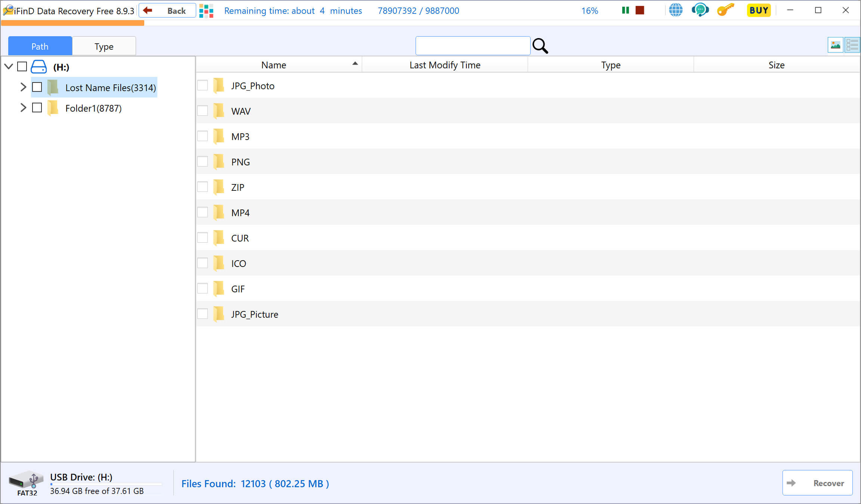
Task: Click the golden key activation icon
Action: pyautogui.click(x=725, y=10)
